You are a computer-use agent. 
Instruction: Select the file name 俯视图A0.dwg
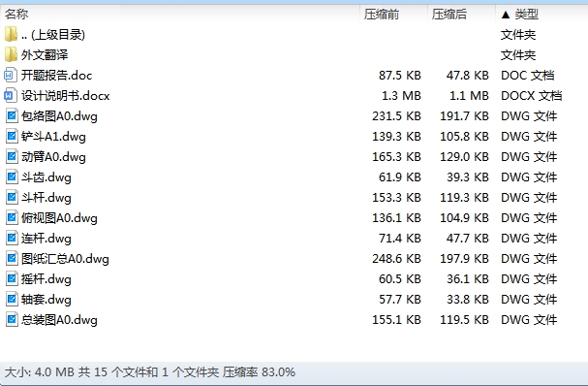59,218
